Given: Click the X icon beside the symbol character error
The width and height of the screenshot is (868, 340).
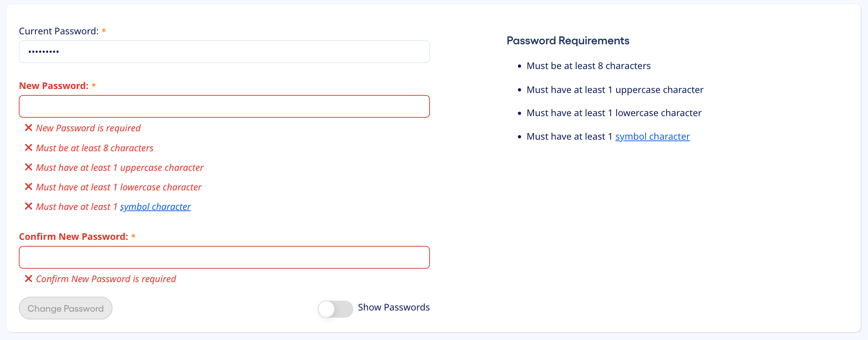Looking at the screenshot, I should point(28,206).
